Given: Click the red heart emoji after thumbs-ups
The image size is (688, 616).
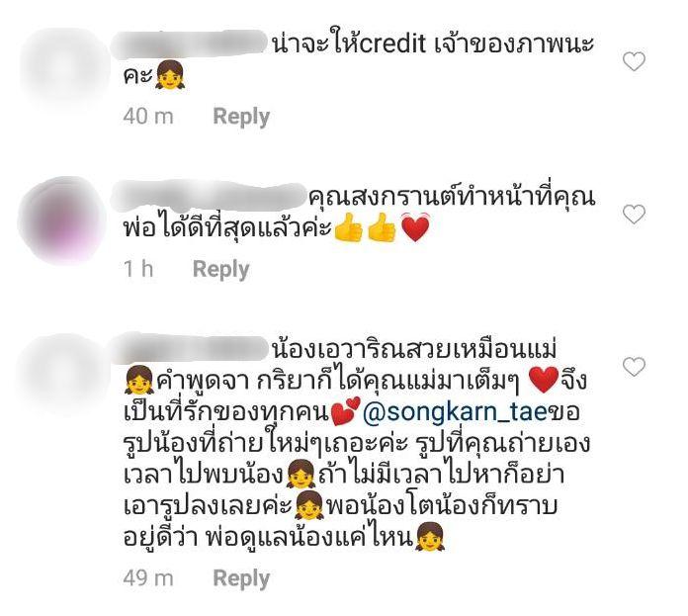Looking at the screenshot, I should [x=415, y=226].
